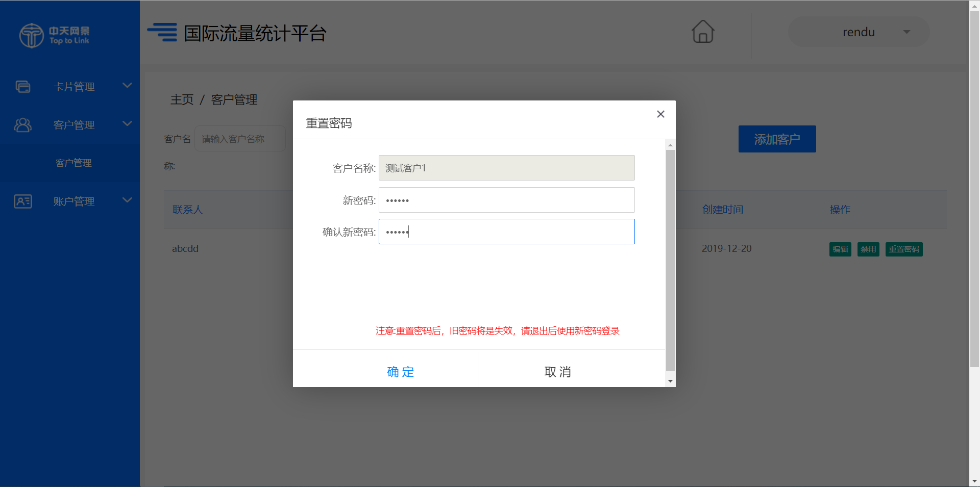Cancel with the 取消 button
Viewport: 980px width, 487px height.
(558, 372)
